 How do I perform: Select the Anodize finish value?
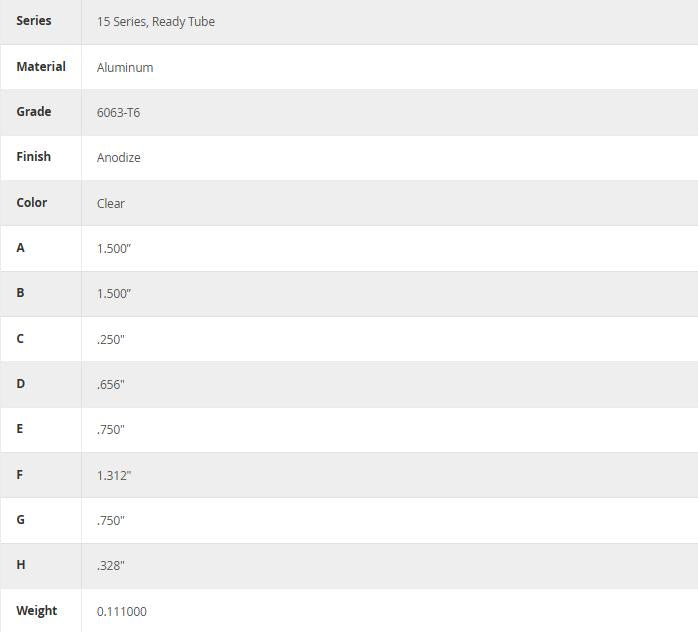[x=118, y=157]
